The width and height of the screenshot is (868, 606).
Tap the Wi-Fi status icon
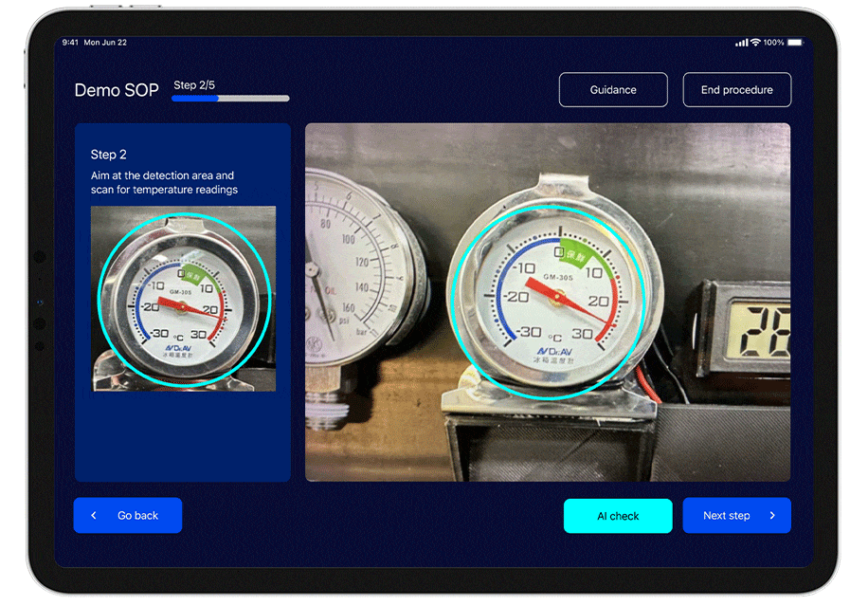coord(755,42)
